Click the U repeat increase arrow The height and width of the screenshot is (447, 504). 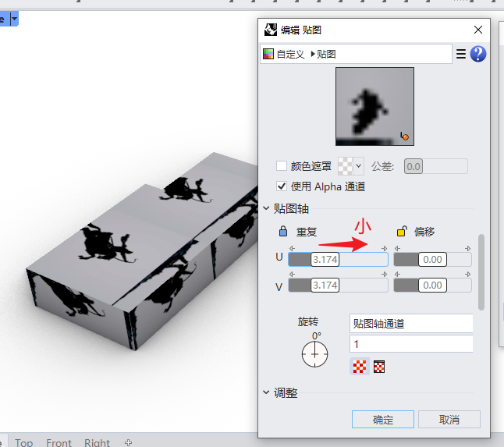pos(385,248)
